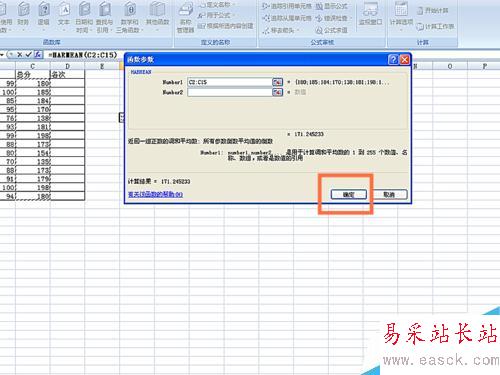This screenshot has width=500, height=375.
Task: Select the cell with value 184
Action: tap(33, 101)
